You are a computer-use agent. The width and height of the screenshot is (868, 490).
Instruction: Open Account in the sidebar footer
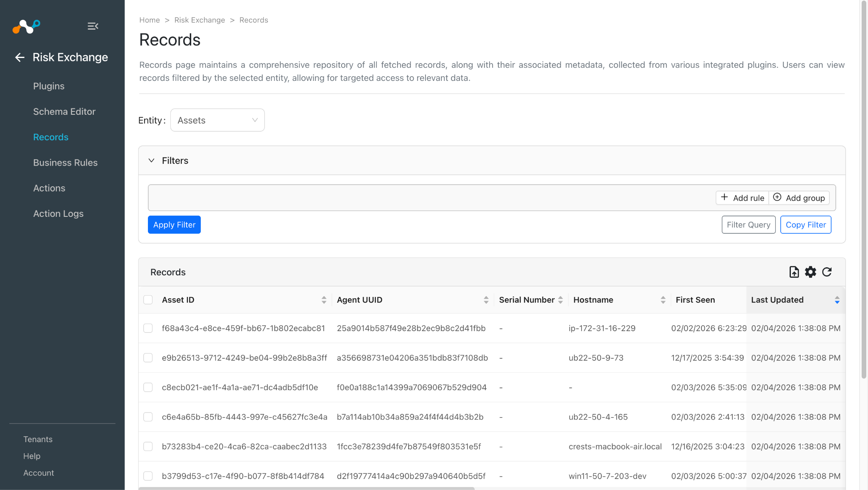point(39,473)
